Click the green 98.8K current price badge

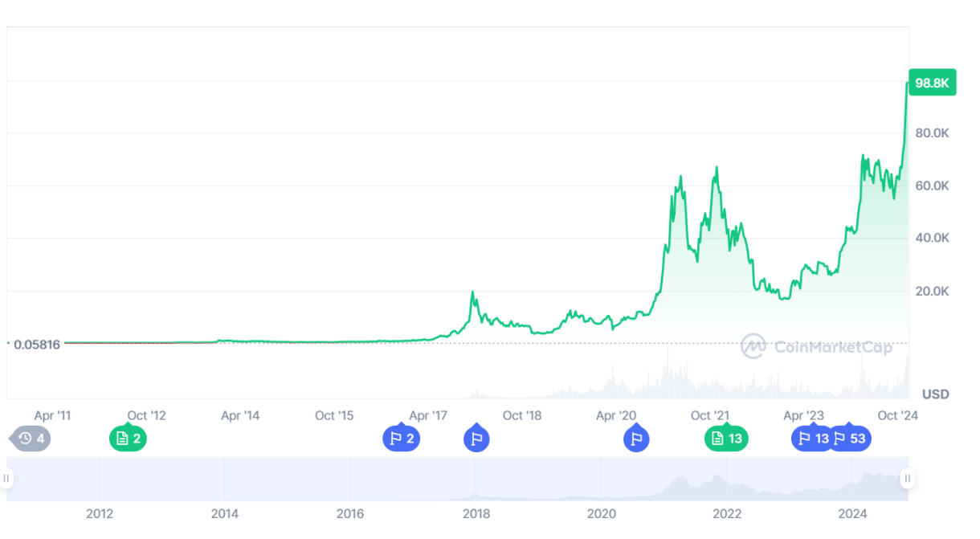pyautogui.click(x=931, y=83)
